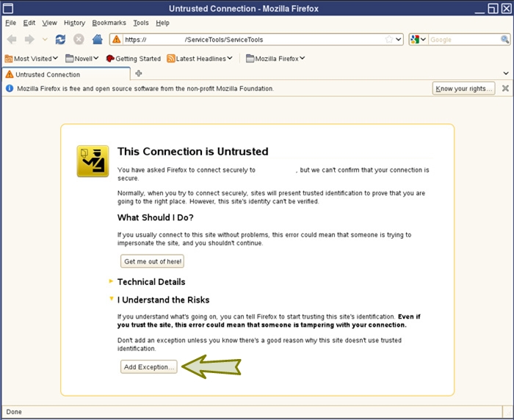Click the Back navigation arrow
Viewport: 514px width, 420px height.
12,40
